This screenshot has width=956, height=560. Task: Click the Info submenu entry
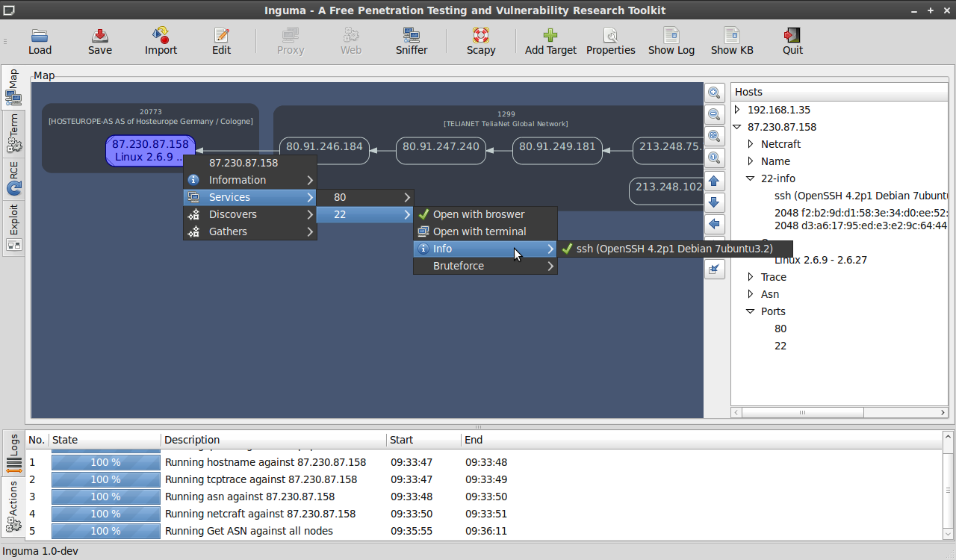coord(485,249)
